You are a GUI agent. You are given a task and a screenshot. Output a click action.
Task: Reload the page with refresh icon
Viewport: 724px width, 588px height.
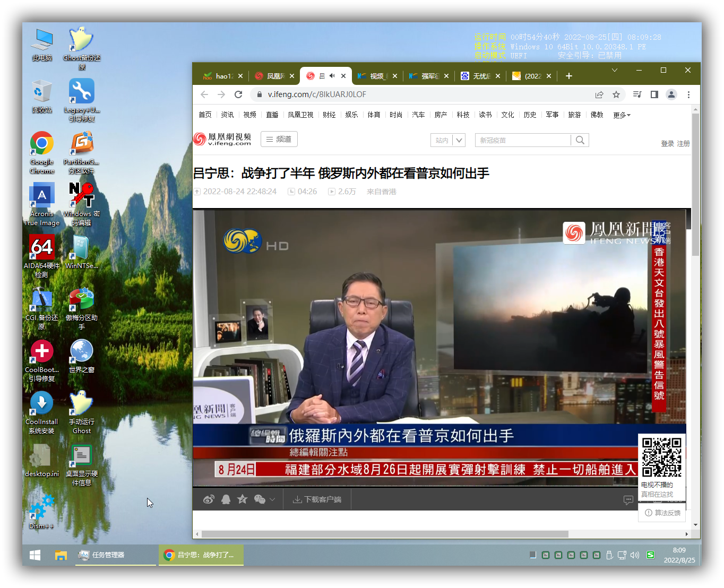(x=238, y=94)
